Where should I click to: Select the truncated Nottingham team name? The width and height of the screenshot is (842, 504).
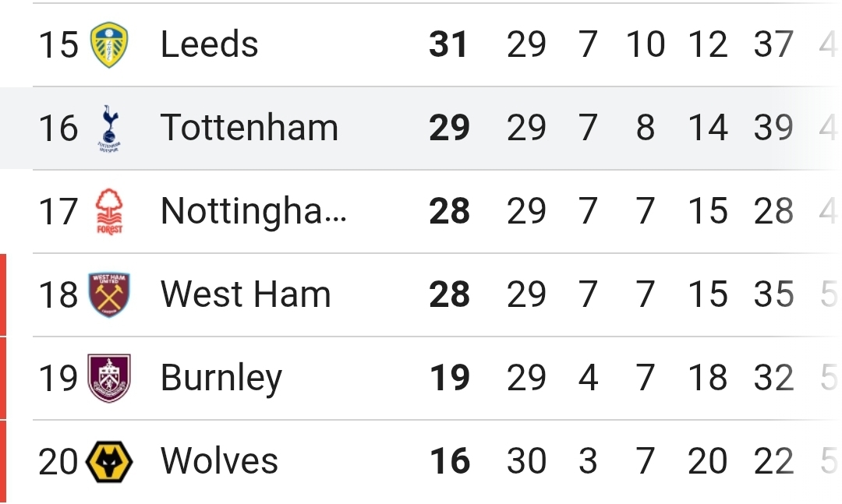coord(253,211)
